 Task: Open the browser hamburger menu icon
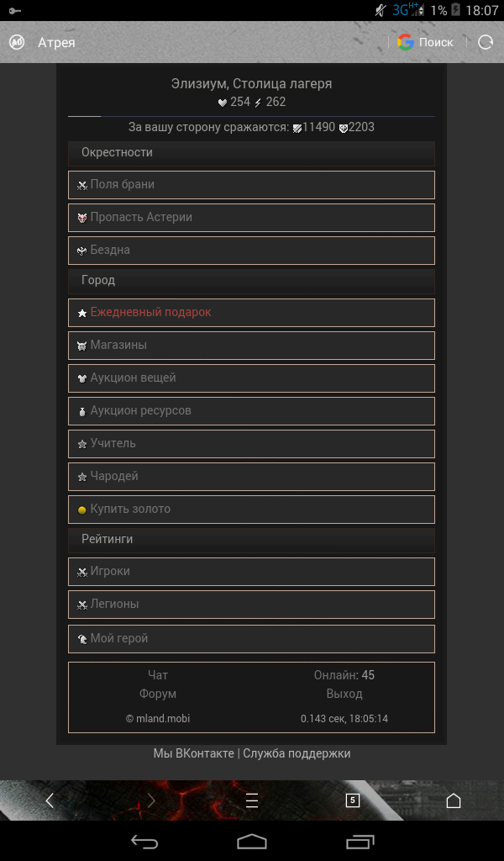(x=252, y=800)
